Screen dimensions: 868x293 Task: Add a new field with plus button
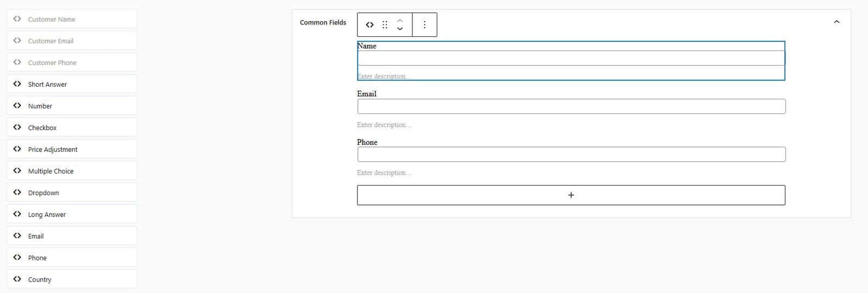(x=571, y=195)
